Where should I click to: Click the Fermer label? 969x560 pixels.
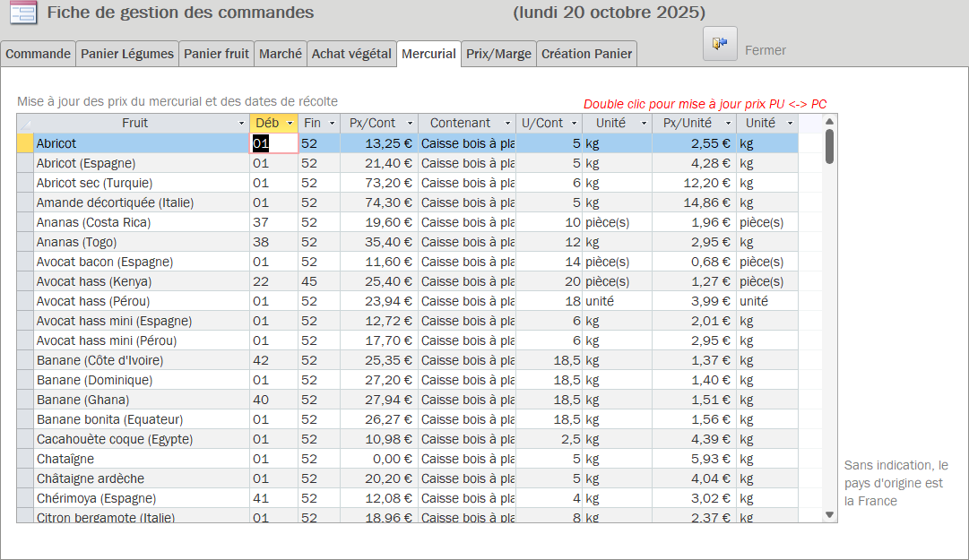click(766, 50)
